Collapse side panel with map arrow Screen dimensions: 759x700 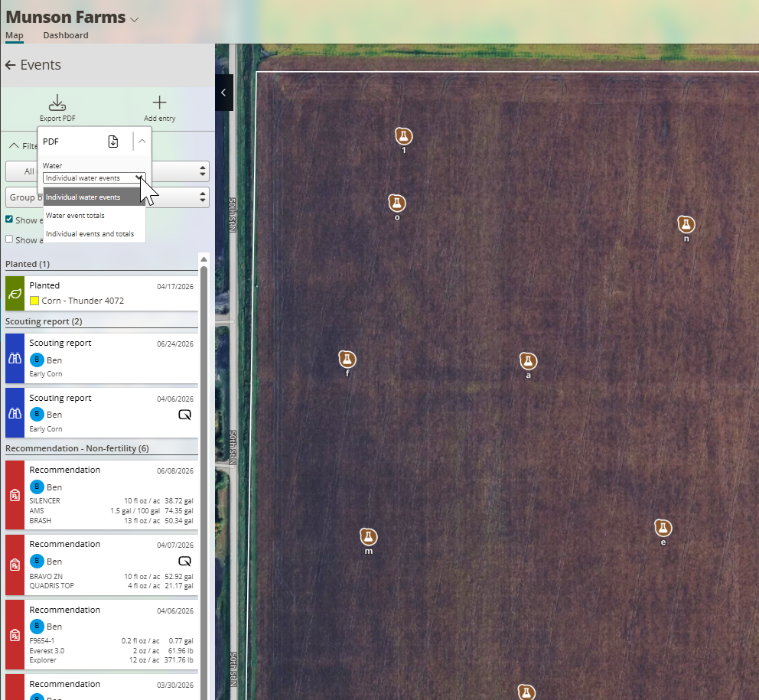(x=223, y=93)
